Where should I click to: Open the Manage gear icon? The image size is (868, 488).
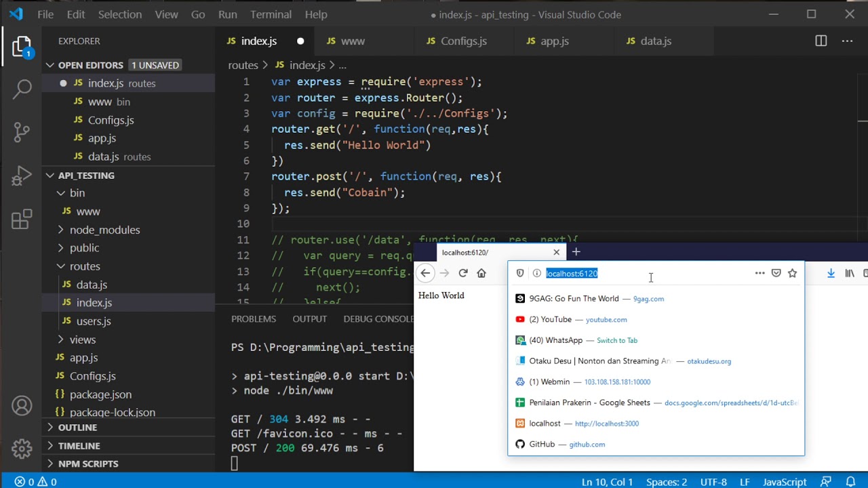pos(22,448)
